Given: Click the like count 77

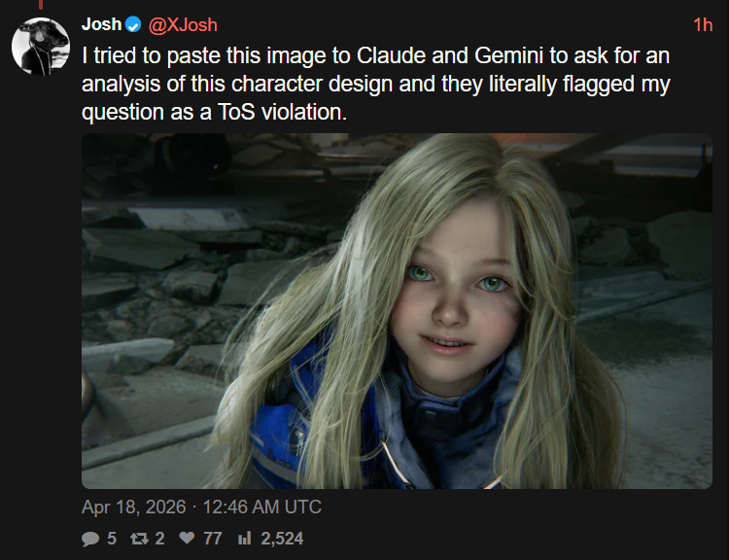Looking at the screenshot, I should (x=212, y=538).
